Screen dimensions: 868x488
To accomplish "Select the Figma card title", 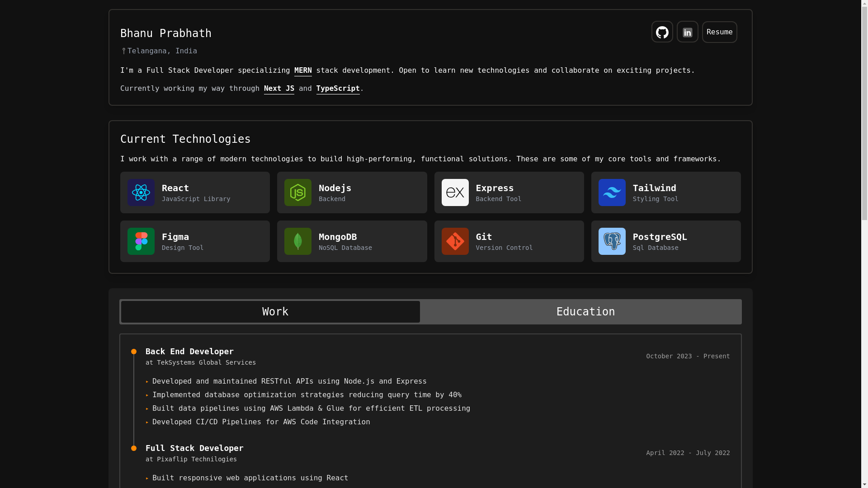I will click(175, 237).
